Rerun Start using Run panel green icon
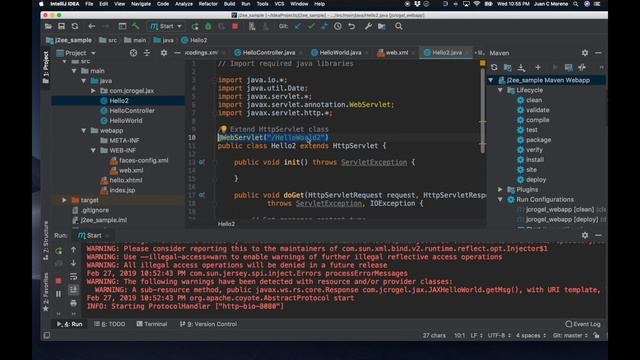Image resolution: width=640 pixels, height=360 pixels. point(59,251)
